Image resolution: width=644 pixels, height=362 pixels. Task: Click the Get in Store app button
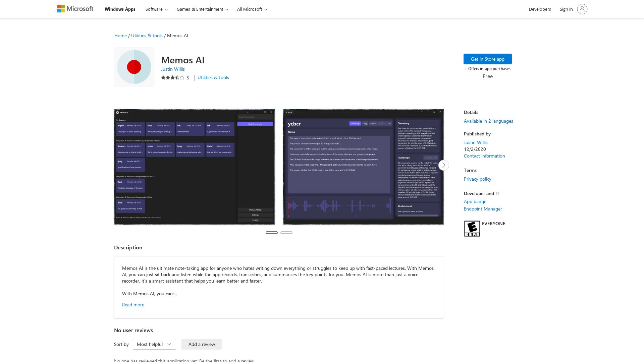(487, 59)
